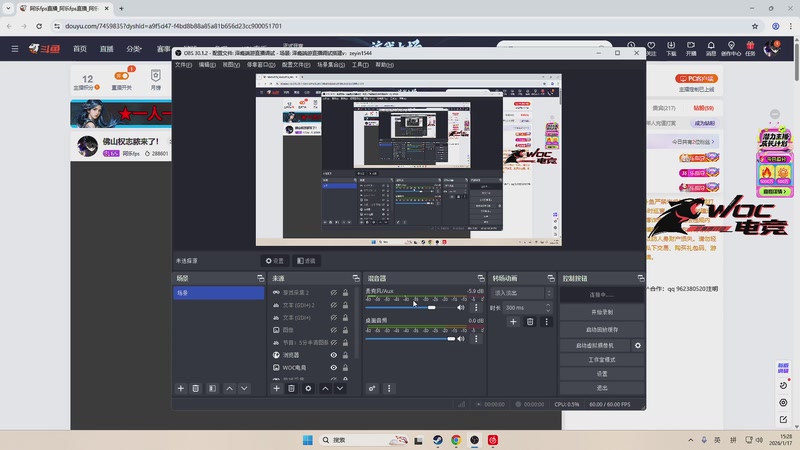Adjust 桌面音频 volume slider

click(410, 339)
